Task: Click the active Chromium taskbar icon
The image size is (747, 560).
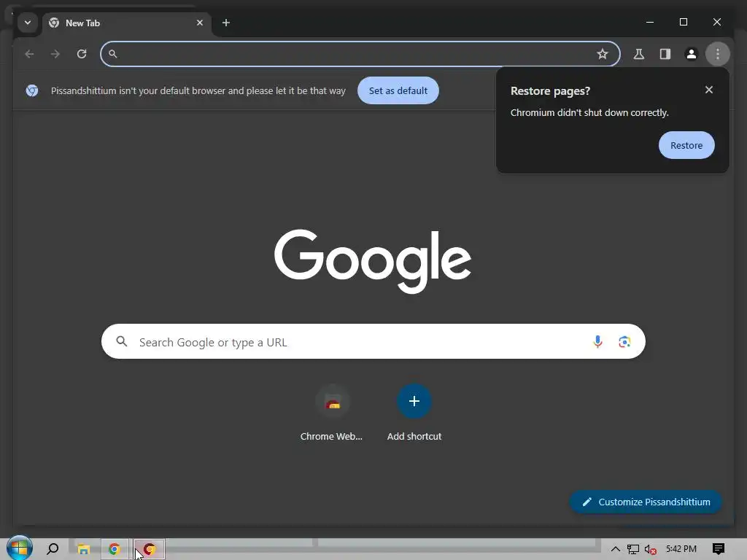Action: pos(149,549)
